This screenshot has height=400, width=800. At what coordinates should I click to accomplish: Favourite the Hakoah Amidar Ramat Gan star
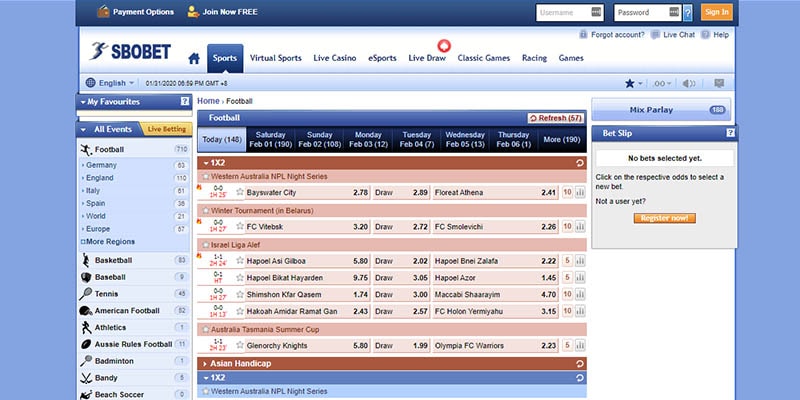tap(240, 311)
